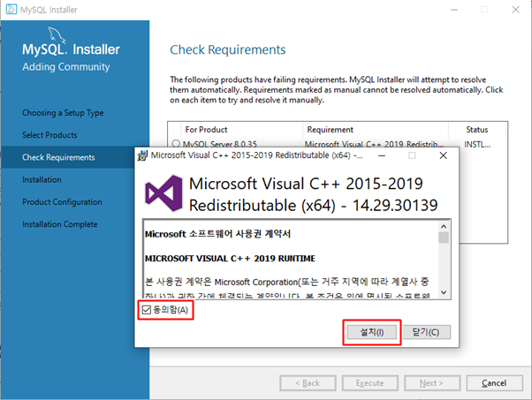Image resolution: width=532 pixels, height=400 pixels.
Task: Click the Visual Studio logo icon
Action: [x=163, y=193]
